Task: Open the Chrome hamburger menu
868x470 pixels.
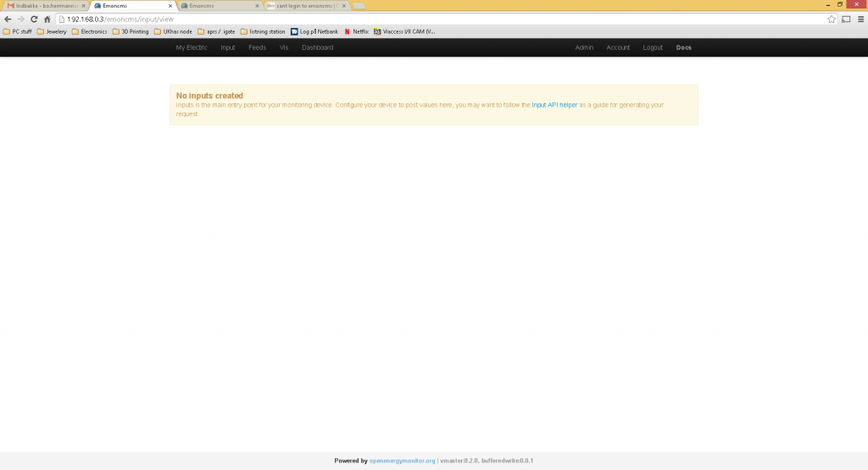Action: [x=861, y=19]
